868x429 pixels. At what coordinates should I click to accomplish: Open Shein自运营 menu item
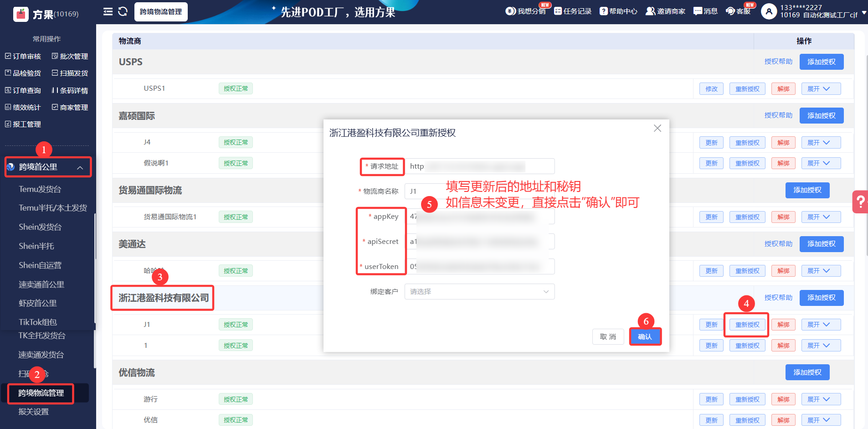coord(40,265)
